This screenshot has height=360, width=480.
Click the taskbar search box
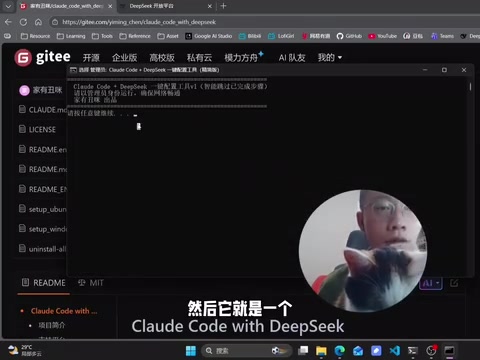[247, 351]
